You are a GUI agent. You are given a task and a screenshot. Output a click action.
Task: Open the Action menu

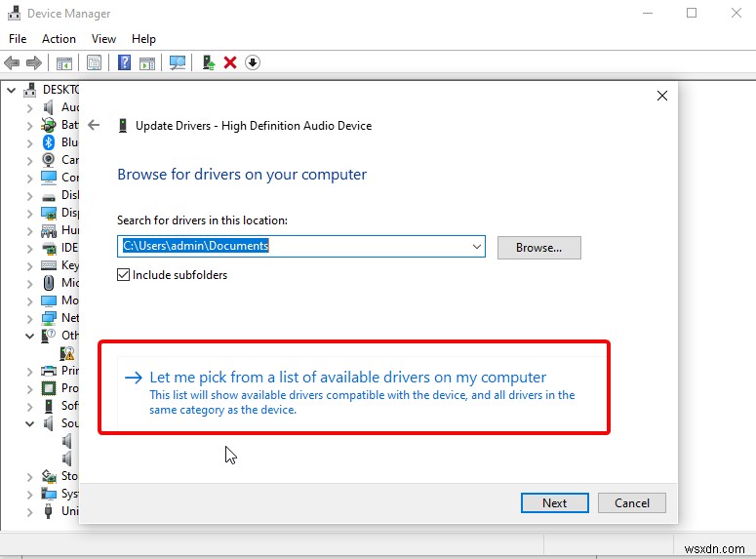click(59, 39)
